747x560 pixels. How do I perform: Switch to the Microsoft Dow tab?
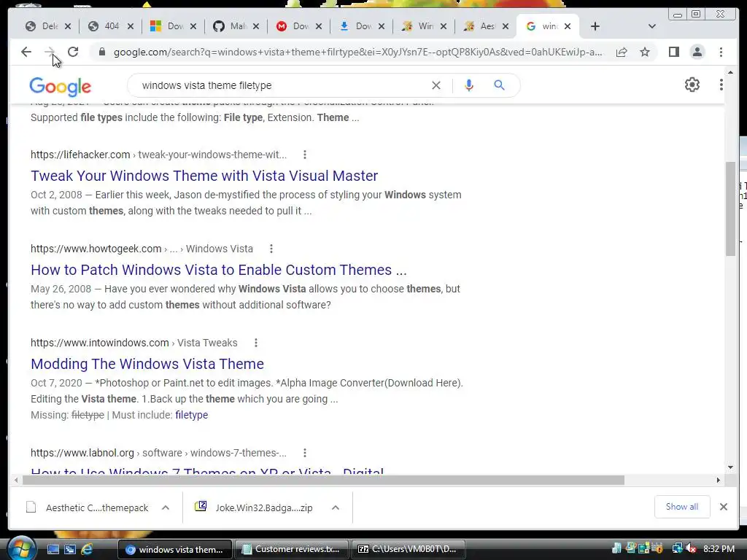pyautogui.click(x=167, y=26)
